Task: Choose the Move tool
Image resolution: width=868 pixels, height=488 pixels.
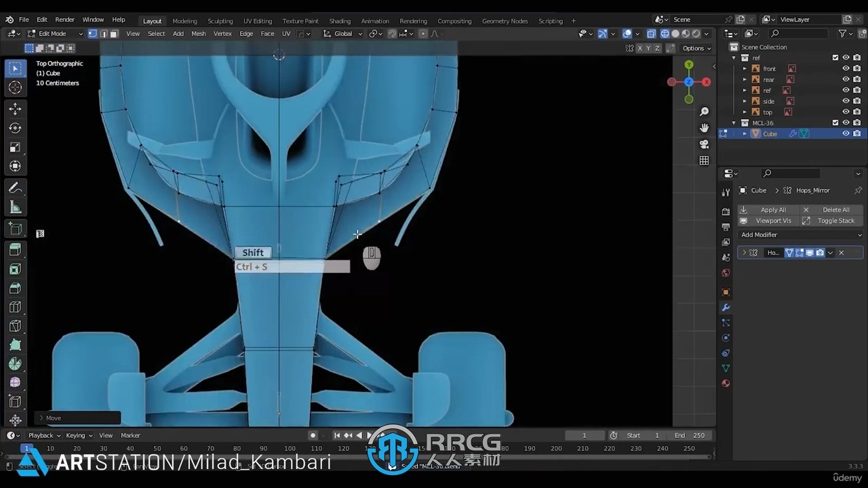Action: coord(15,108)
